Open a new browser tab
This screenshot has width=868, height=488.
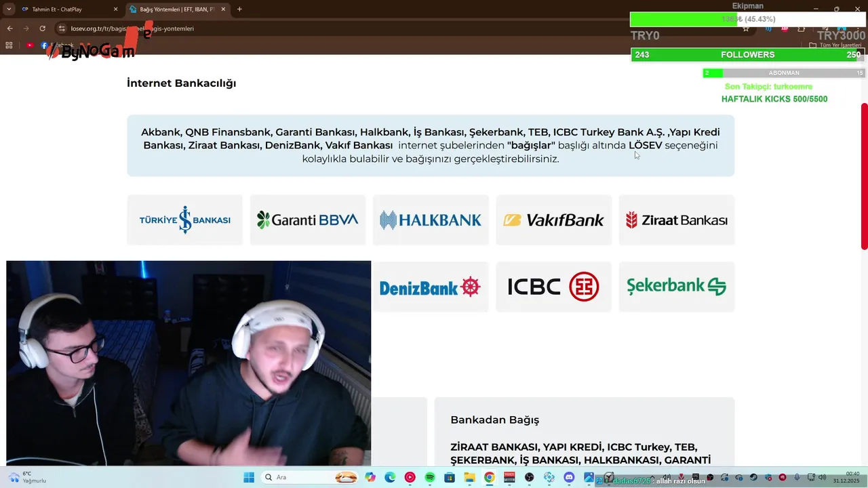click(x=239, y=9)
